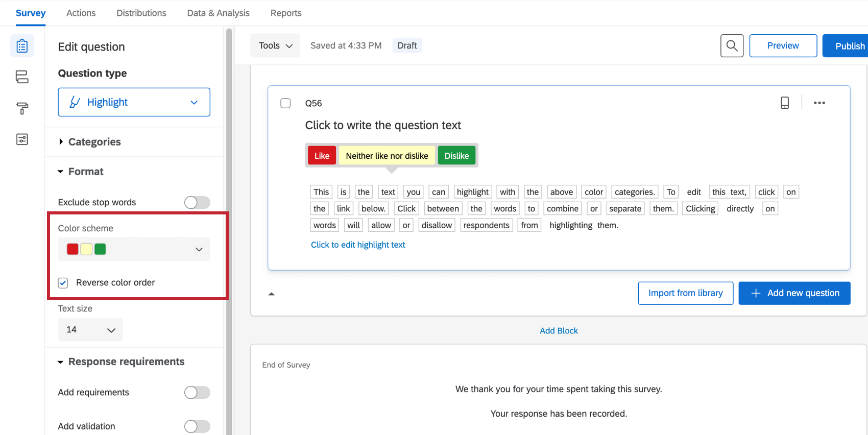Open the Look and Feel paint roller icon

(x=22, y=108)
